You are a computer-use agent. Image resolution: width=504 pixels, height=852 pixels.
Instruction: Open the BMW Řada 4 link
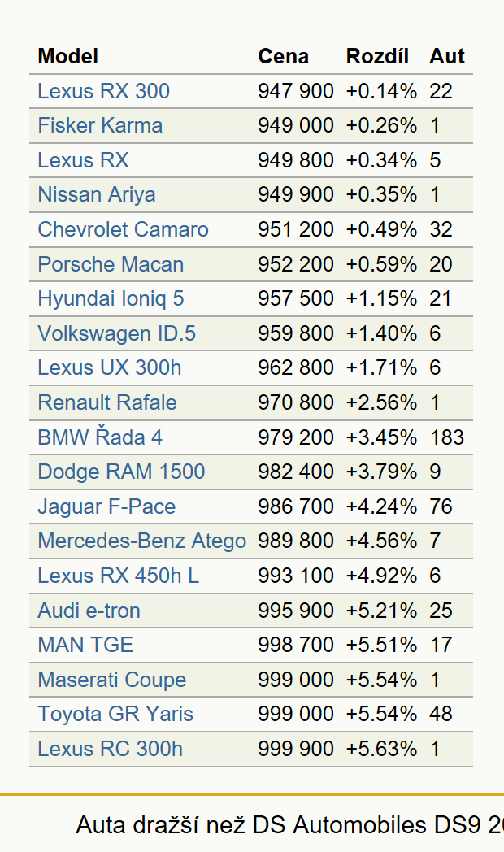click(x=100, y=437)
